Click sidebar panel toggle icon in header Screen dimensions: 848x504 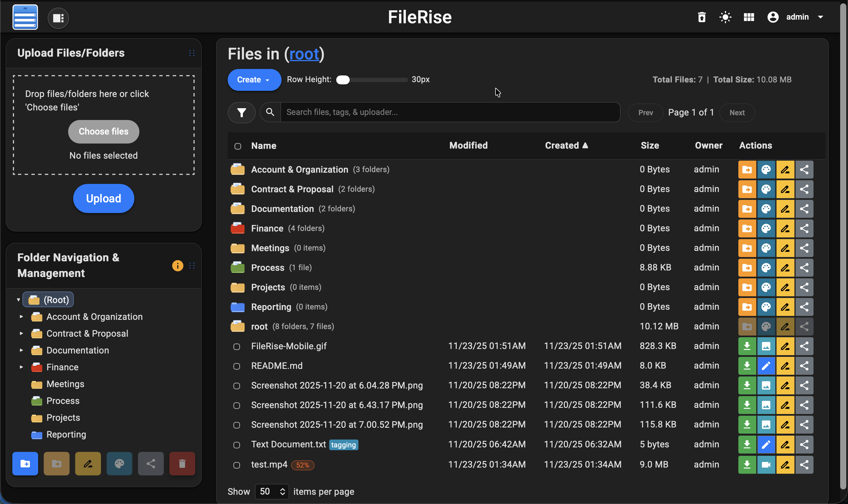point(58,18)
